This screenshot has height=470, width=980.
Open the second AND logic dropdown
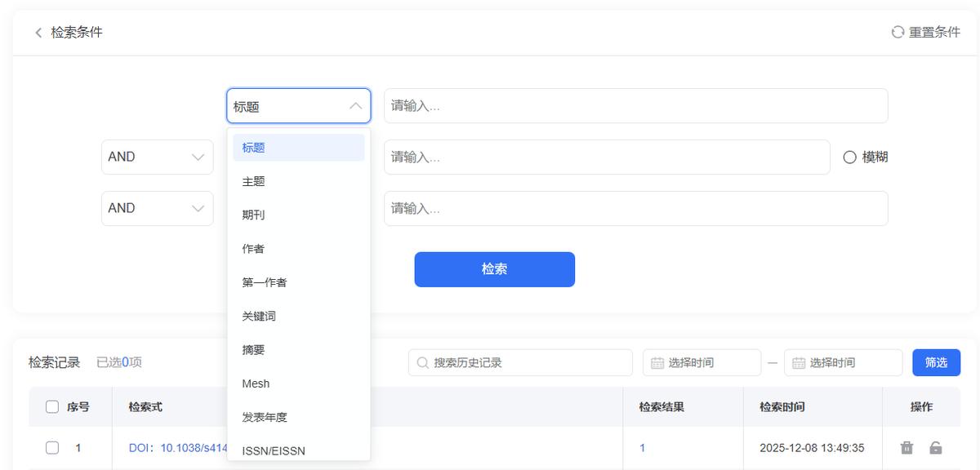(x=157, y=208)
